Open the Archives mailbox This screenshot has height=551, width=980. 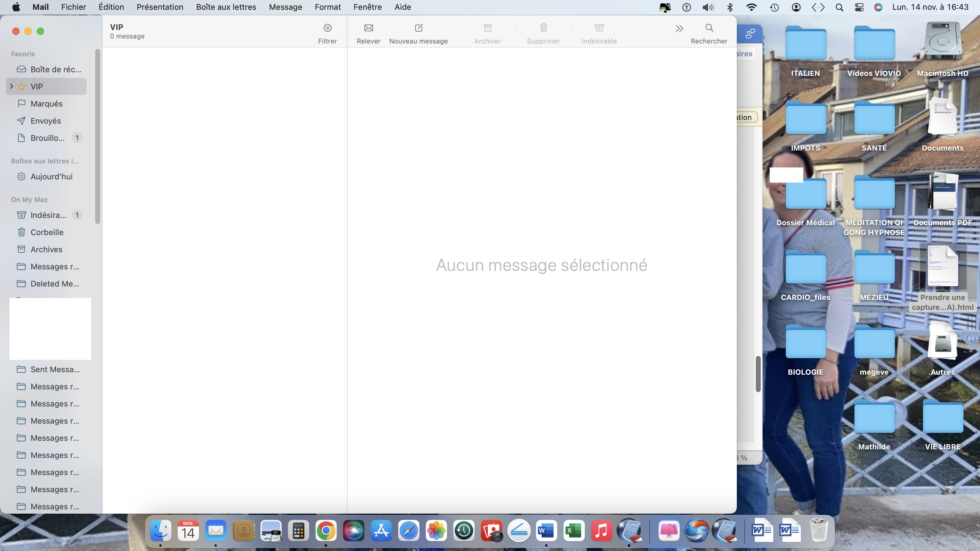pos(47,249)
